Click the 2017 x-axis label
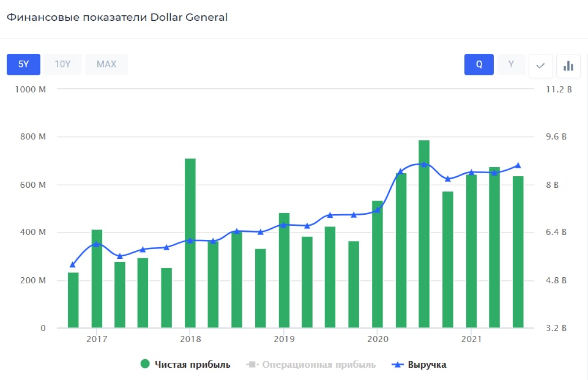588x380 pixels. 97,339
